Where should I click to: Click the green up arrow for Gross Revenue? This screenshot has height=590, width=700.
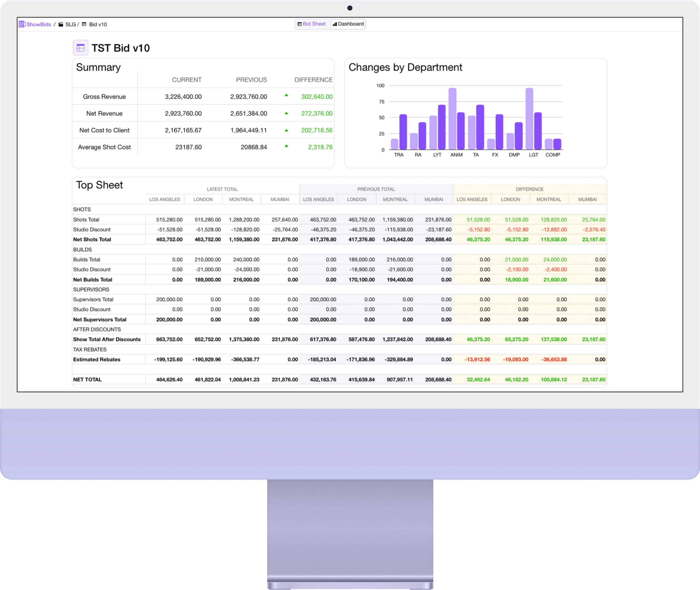pyautogui.click(x=286, y=96)
